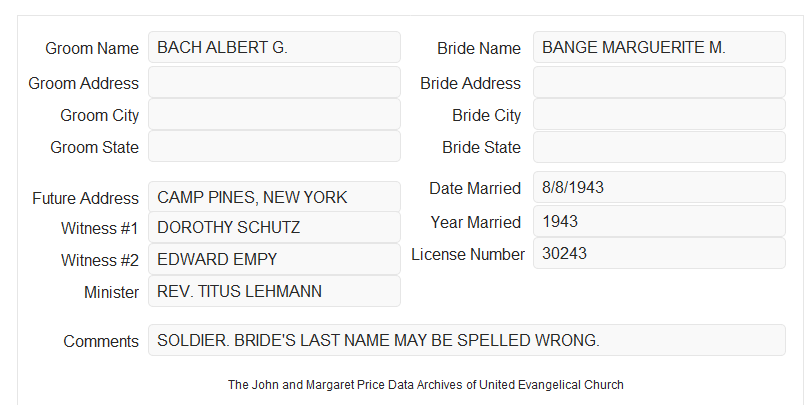Click the Date Married field
This screenshot has height=405, width=805.
tap(659, 187)
